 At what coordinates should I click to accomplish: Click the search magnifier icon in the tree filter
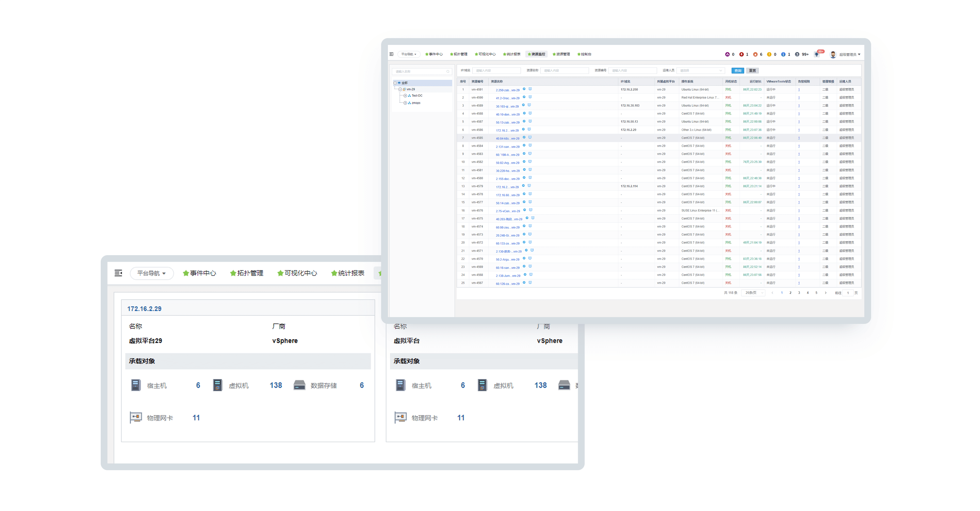click(448, 71)
